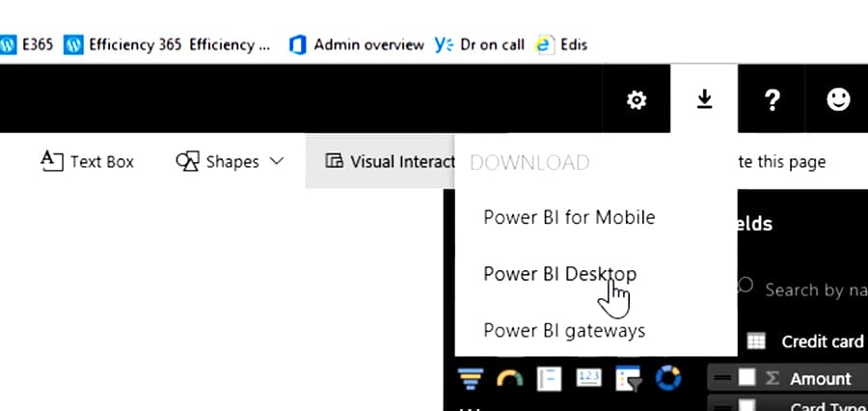Open the settings gear menu
The image size is (868, 411).
pos(637,100)
